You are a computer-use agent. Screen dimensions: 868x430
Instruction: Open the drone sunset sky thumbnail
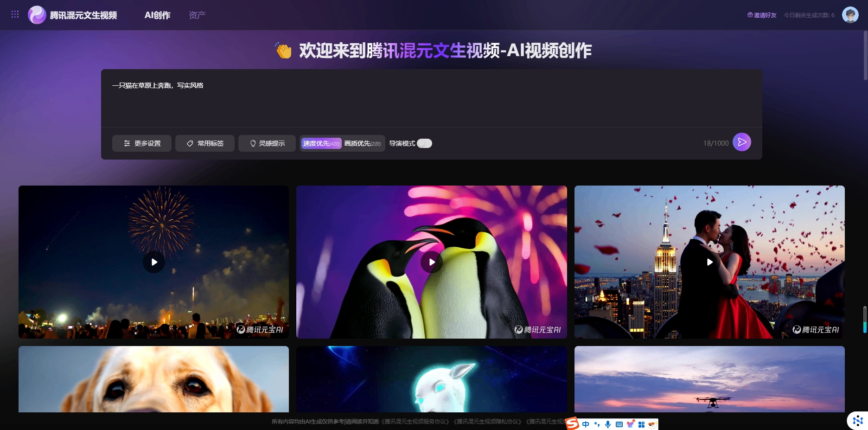point(709,379)
